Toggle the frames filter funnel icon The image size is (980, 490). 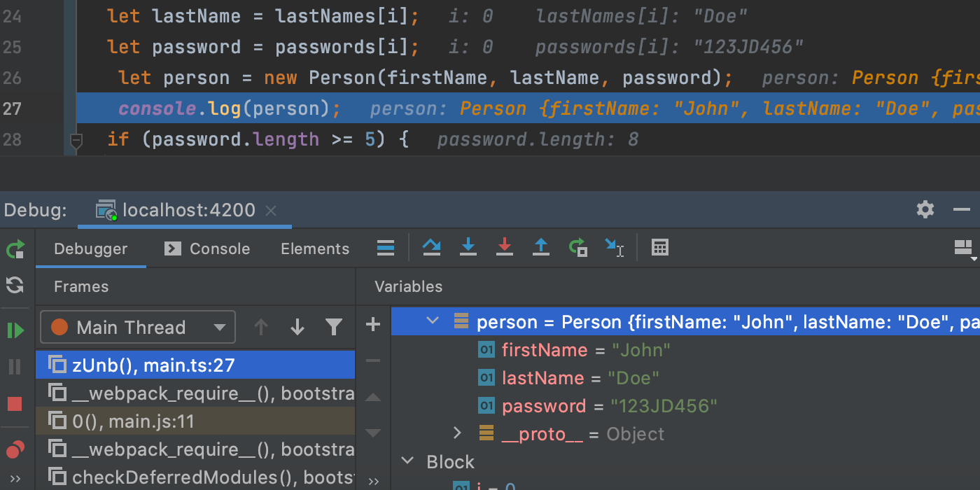pyautogui.click(x=334, y=327)
